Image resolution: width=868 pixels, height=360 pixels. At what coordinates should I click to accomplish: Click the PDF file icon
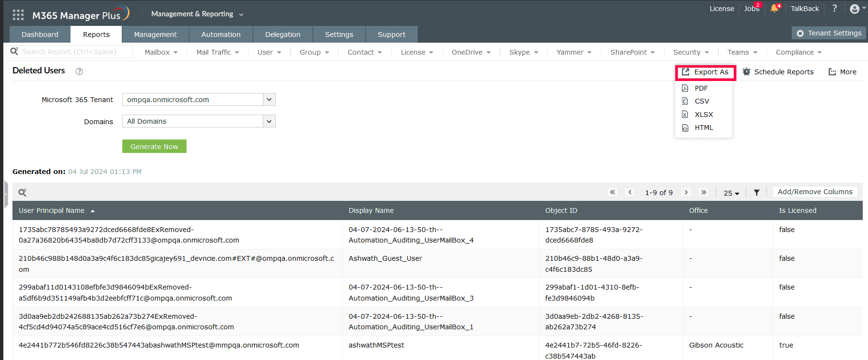(x=685, y=88)
